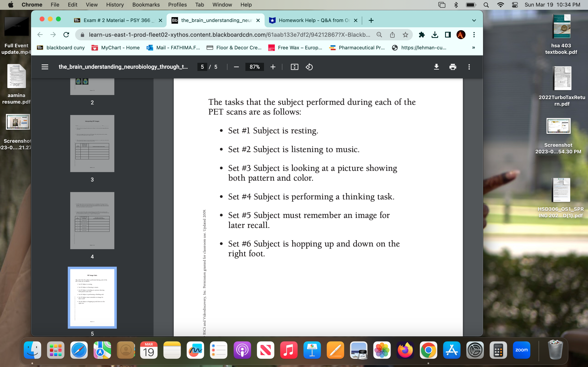Open Chrome's extensions puzzle icon
The width and height of the screenshot is (588, 367).
422,35
